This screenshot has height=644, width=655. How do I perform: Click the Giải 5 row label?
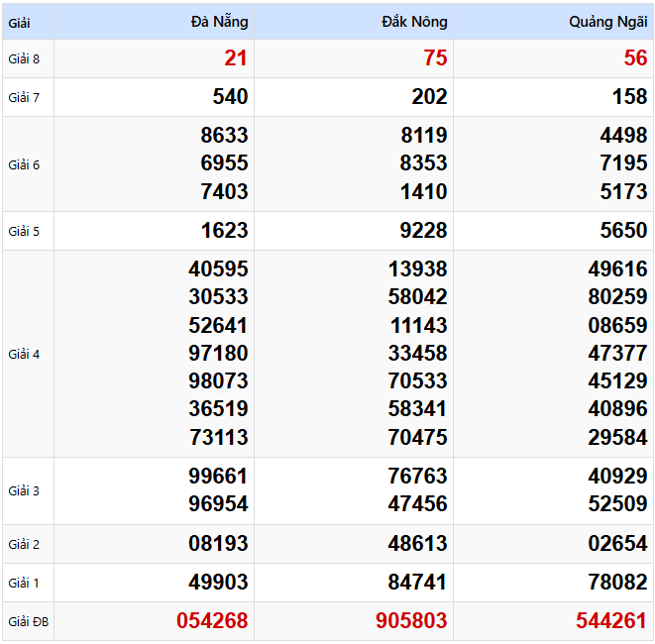tap(24, 231)
